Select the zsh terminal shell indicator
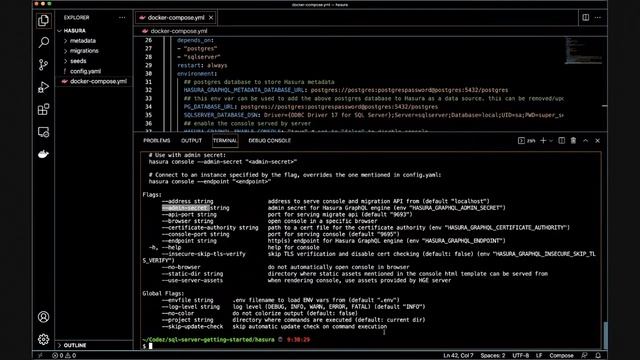 (527, 140)
